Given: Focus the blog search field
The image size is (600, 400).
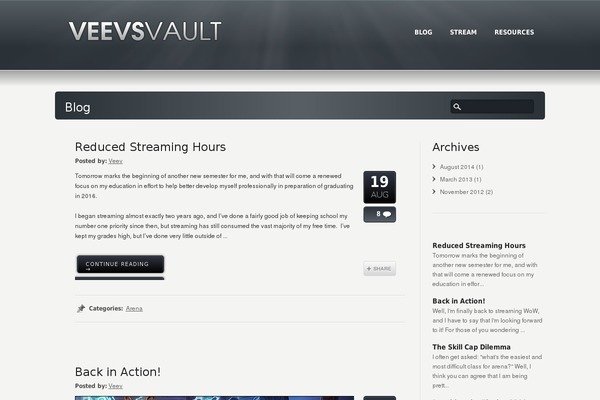Looking at the screenshot, I should (x=492, y=106).
